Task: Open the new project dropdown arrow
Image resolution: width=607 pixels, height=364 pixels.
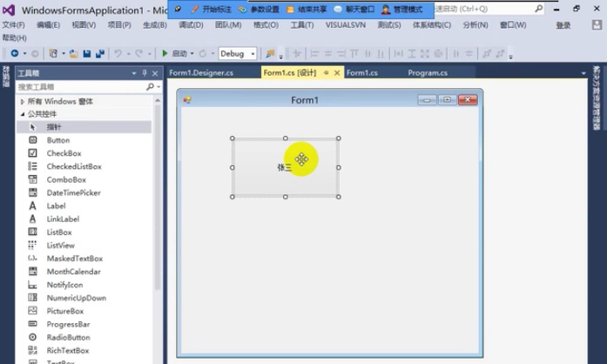Action: 64,53
